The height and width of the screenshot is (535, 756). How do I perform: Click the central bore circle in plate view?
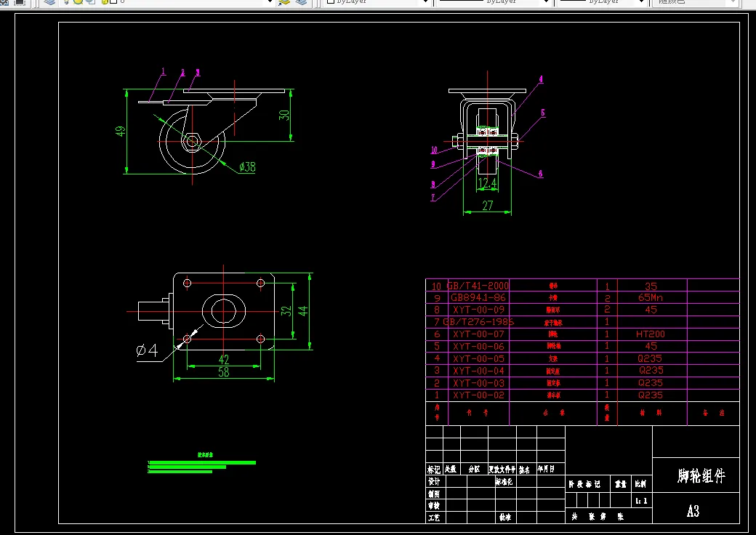coord(223,311)
